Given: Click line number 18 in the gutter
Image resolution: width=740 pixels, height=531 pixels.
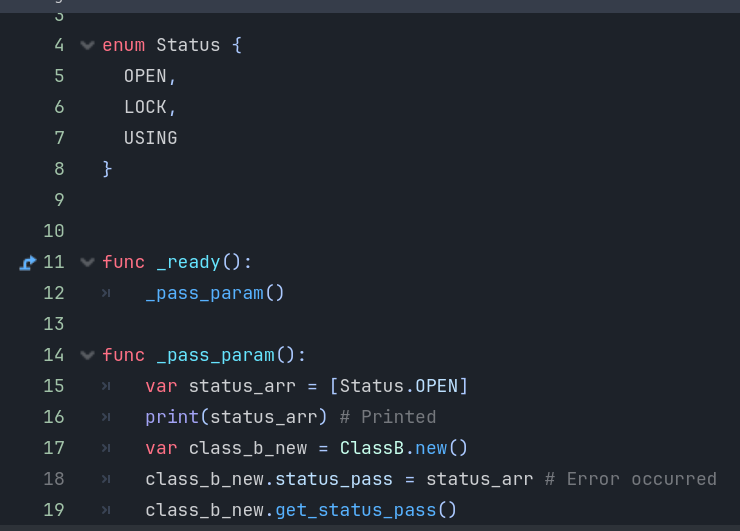Looking at the screenshot, I should click(54, 479).
